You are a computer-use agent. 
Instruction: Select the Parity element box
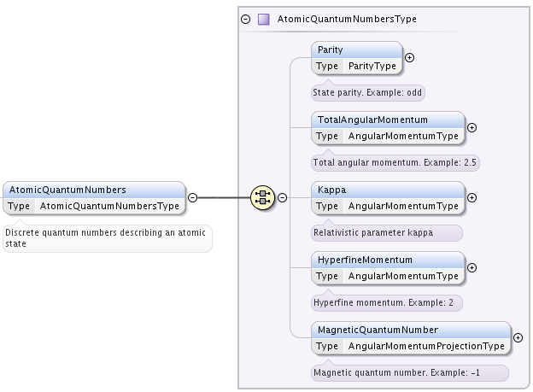coord(356,58)
